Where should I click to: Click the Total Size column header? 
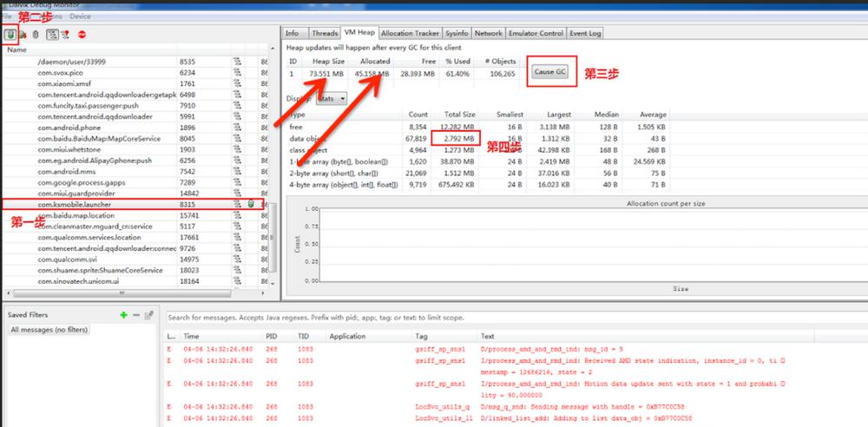(x=459, y=115)
